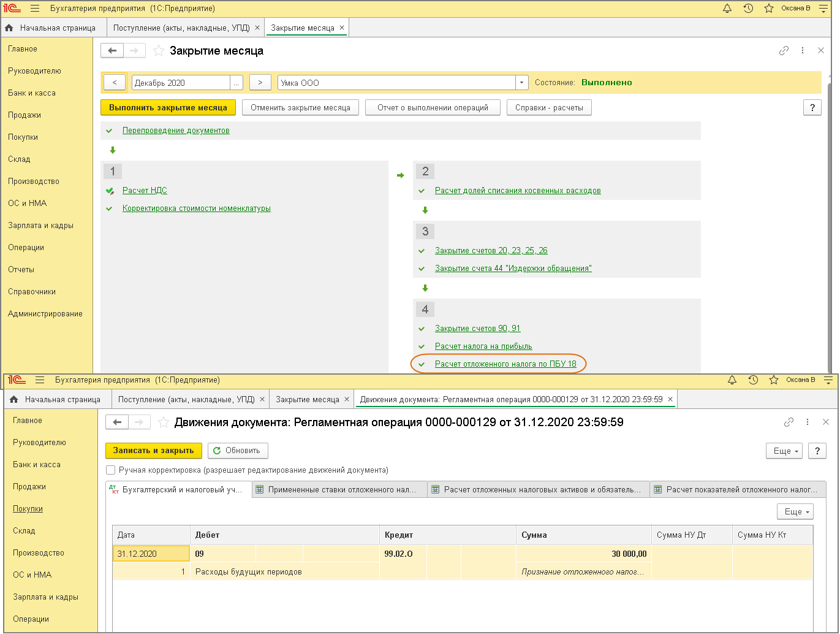Screen dimensions: 840x634
Task: Open the Еще dropdown above the entries table
Action: point(795,511)
